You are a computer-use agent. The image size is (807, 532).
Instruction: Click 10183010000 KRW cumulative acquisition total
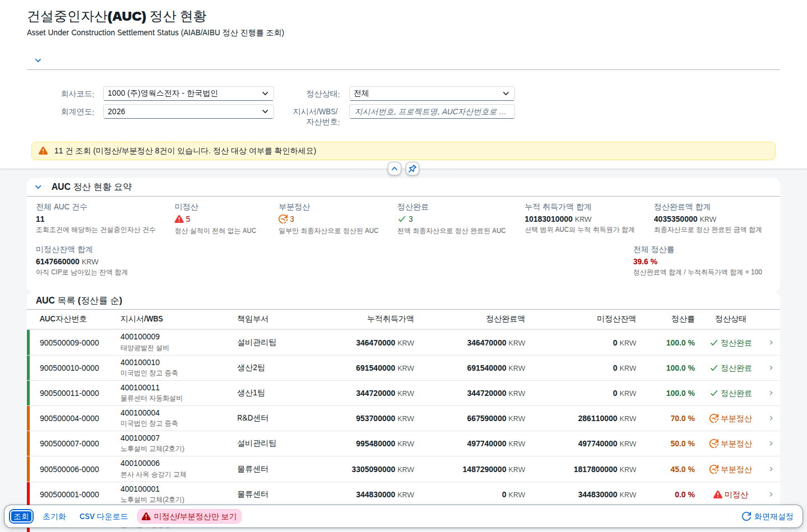558,219
